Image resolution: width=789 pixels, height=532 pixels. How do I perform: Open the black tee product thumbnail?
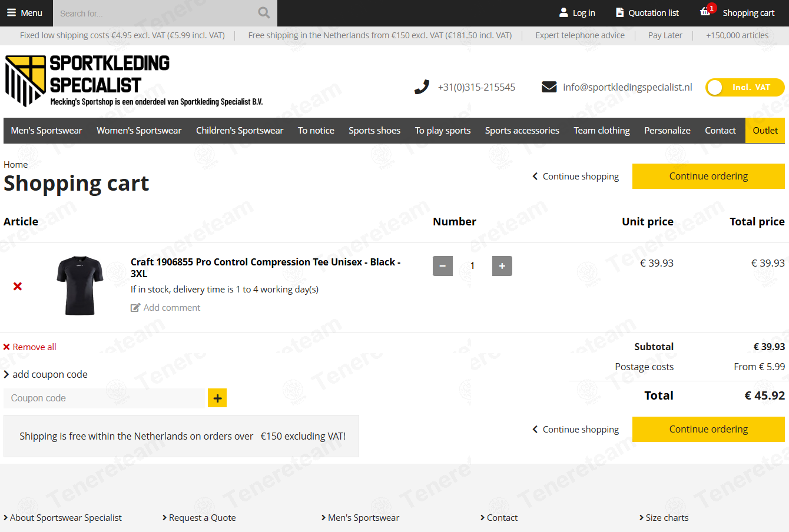[80, 285]
